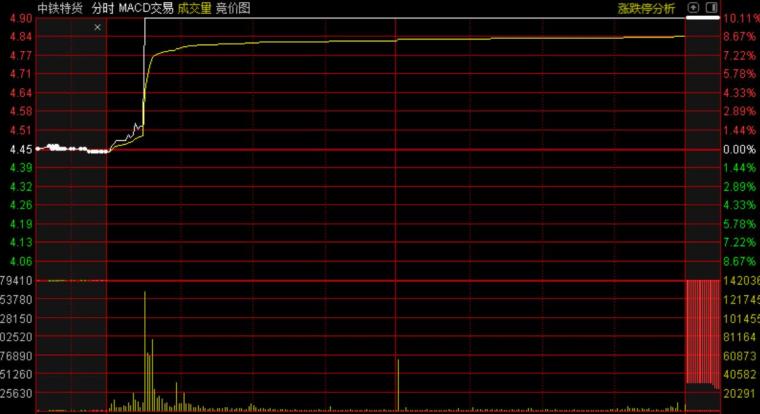The height and width of the screenshot is (414, 760).
Task: Select the 分时 intraday tab
Action: click(102, 8)
